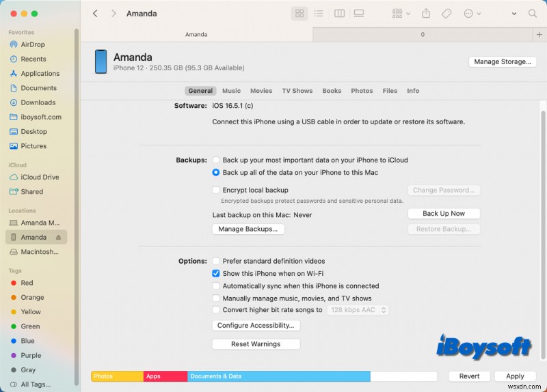
Task: Switch to the Info tab
Action: (413, 91)
